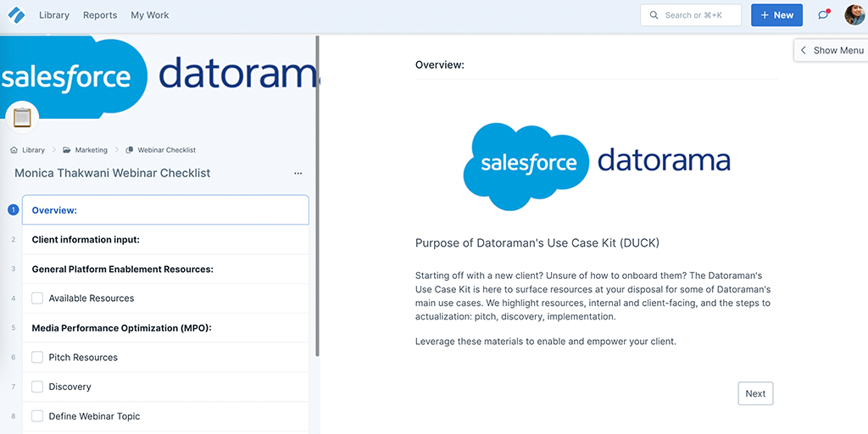The height and width of the screenshot is (434, 868).
Task: Click the Purpose of Datoraman's Use Case Kit heading
Action: (537, 243)
